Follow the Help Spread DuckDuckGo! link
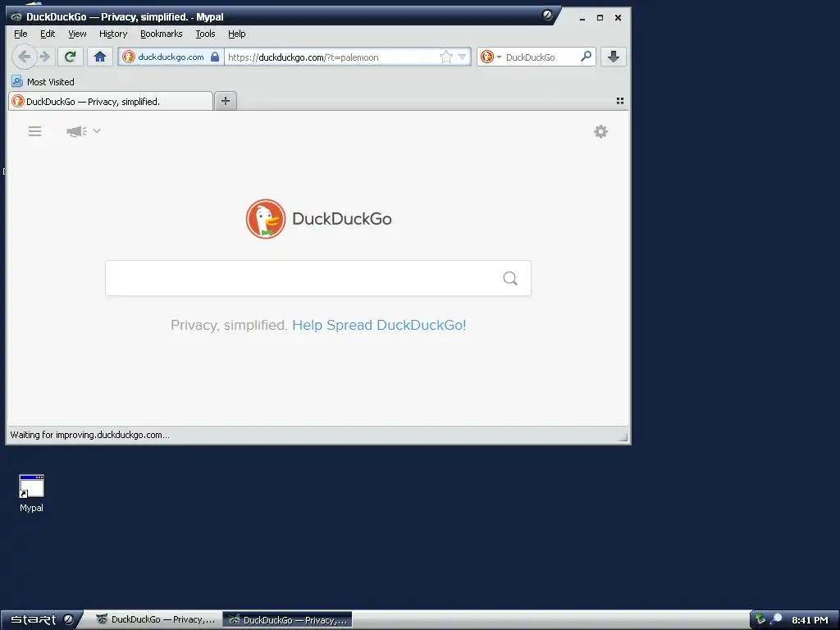The image size is (840, 630). 379,325
